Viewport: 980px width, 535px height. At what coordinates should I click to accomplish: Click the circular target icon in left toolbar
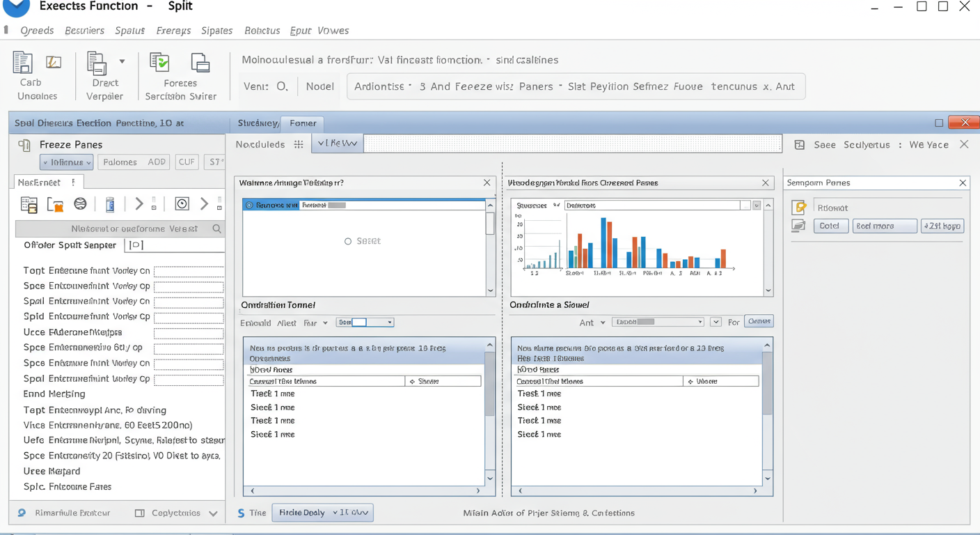click(182, 204)
